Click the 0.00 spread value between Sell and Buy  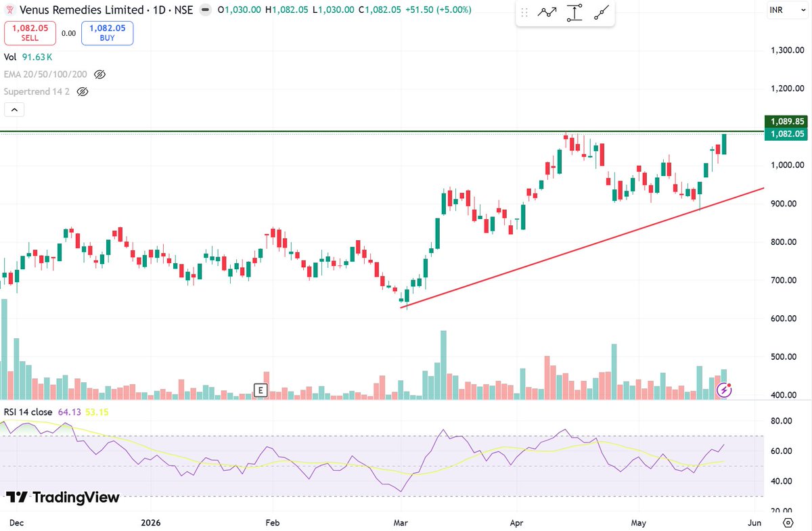click(68, 33)
